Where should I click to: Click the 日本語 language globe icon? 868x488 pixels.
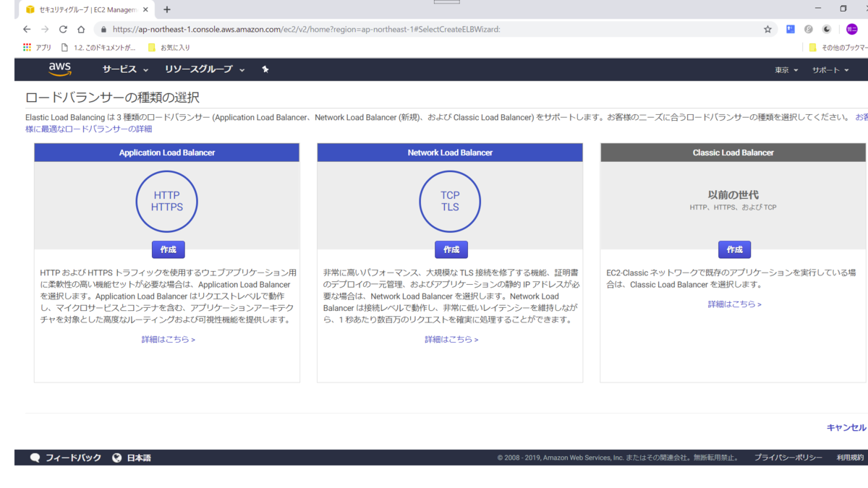[x=116, y=457]
